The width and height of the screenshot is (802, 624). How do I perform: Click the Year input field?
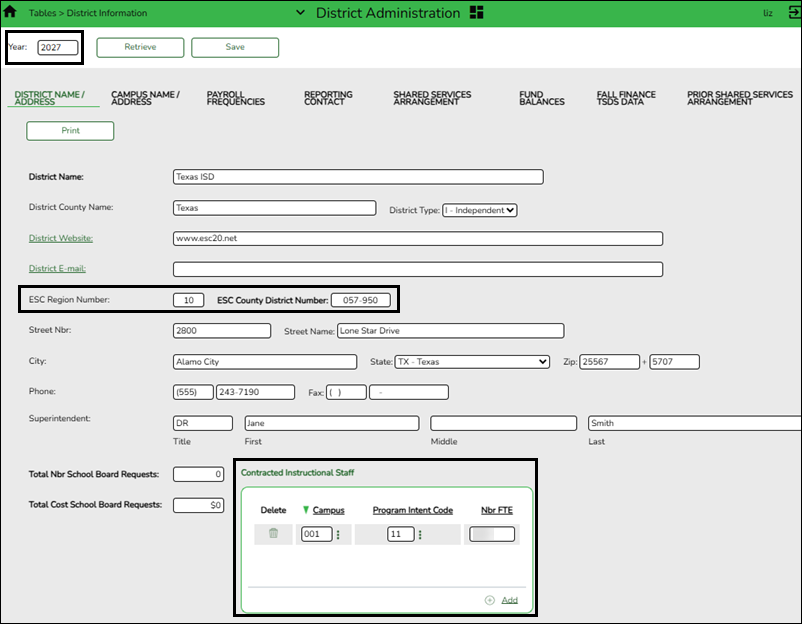pyautogui.click(x=58, y=48)
